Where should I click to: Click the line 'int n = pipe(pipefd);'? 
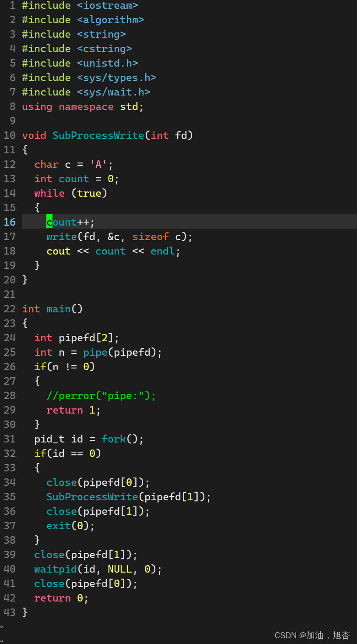click(x=98, y=353)
